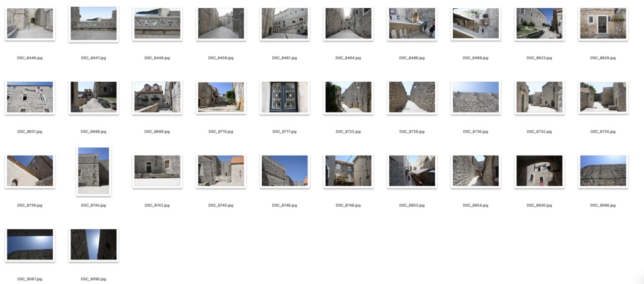
Task: Click the file name DSC_9090.jpg
Action: pyautogui.click(x=93, y=279)
